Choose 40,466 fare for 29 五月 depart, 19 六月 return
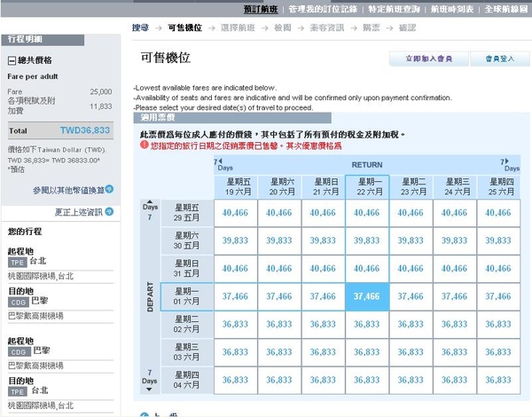 point(236,213)
